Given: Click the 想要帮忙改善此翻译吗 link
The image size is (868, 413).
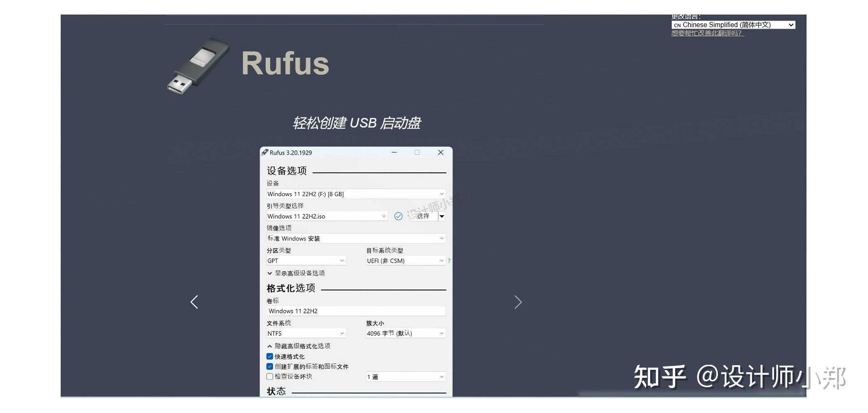Looking at the screenshot, I should [707, 33].
